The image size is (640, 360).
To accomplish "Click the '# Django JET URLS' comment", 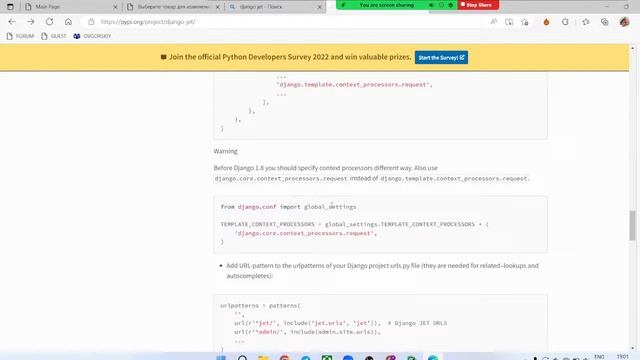I will 417,323.
